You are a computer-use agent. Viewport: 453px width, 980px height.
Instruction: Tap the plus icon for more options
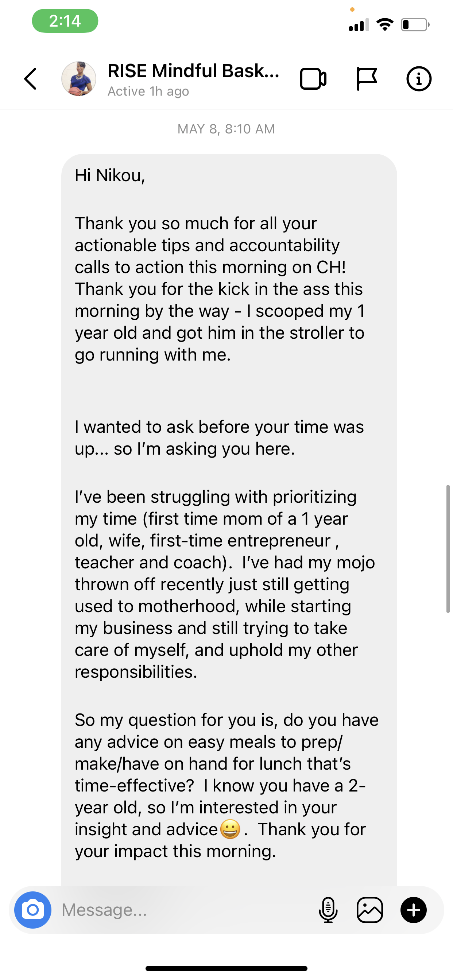[413, 910]
